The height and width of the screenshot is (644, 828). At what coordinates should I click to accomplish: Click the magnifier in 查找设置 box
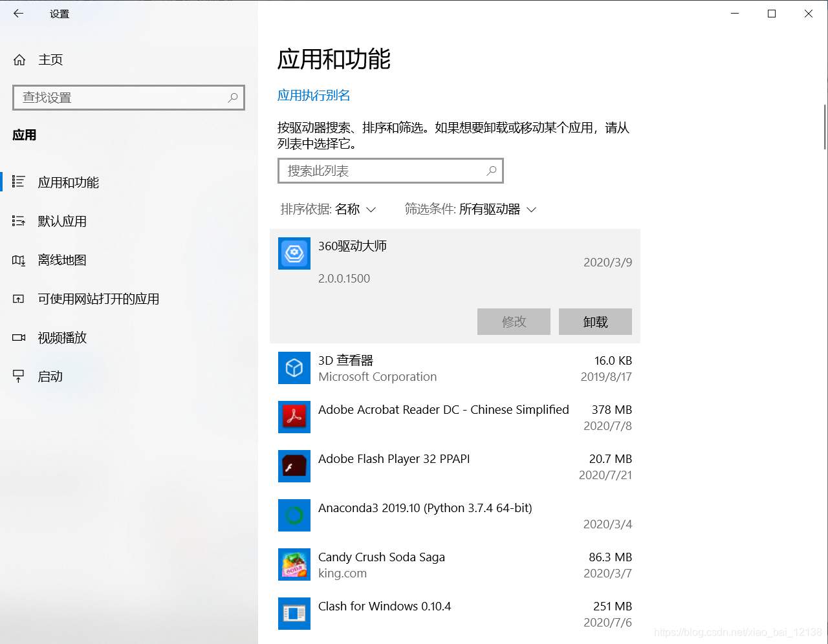point(233,98)
